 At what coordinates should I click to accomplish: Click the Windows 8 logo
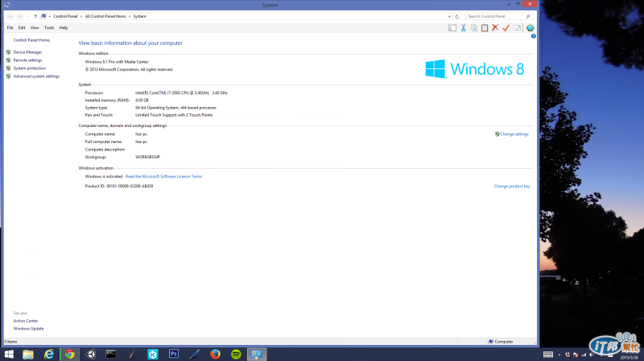tap(474, 69)
